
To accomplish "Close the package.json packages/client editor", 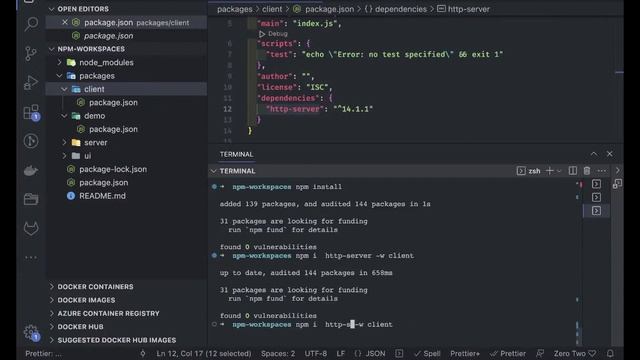I will pyautogui.click(x=65, y=22).
